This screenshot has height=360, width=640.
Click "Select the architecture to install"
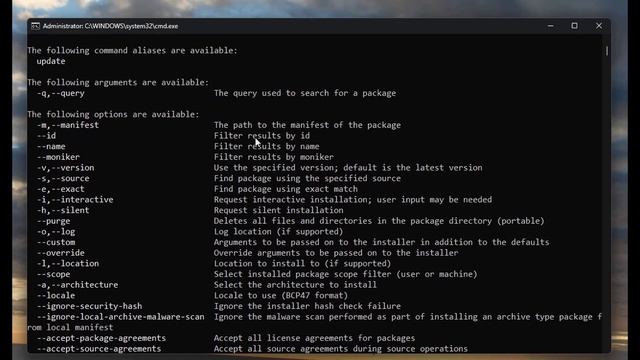295,284
